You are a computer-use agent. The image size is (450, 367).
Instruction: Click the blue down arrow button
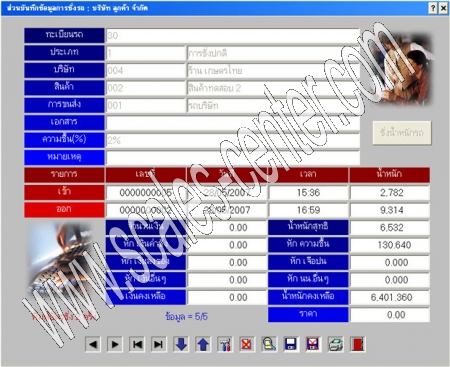point(181,344)
